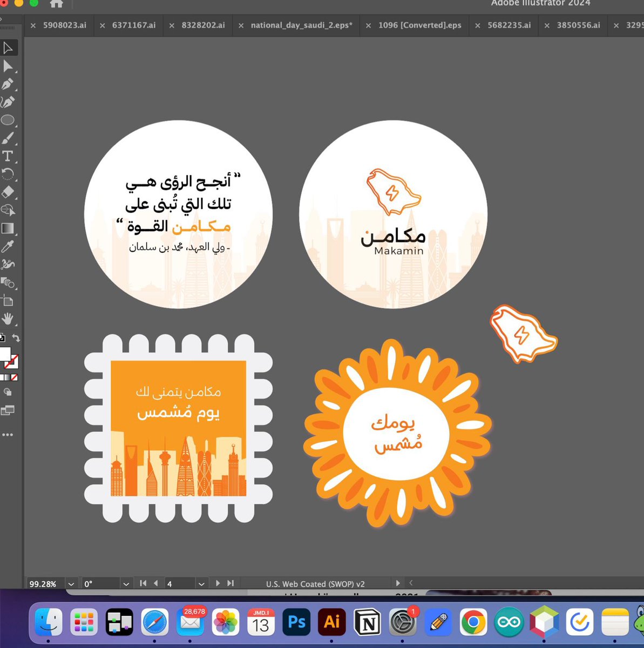Apply solid Color mode below fill box
Viewport: 644px width, 648px height.
(2, 377)
